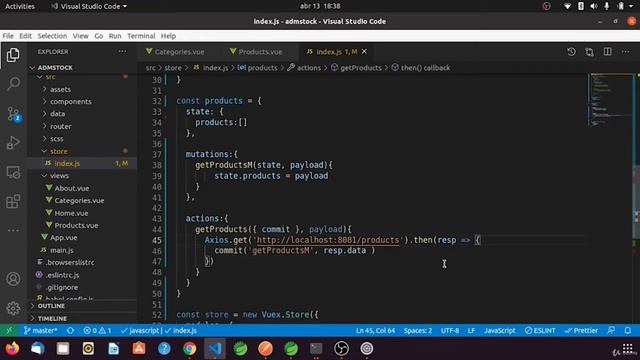Collapse the ADMSTOCK folder section
Image resolution: width=640 pixels, height=360 pixels.
[55, 67]
